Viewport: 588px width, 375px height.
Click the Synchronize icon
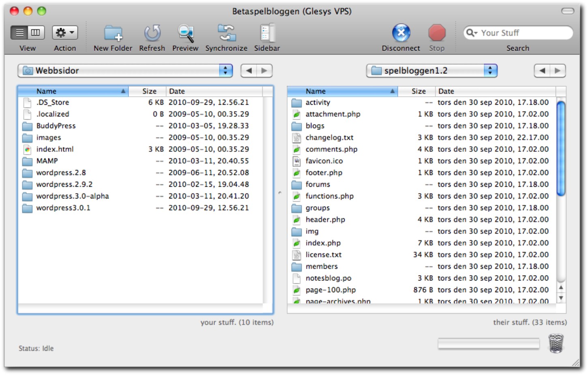pyautogui.click(x=226, y=33)
